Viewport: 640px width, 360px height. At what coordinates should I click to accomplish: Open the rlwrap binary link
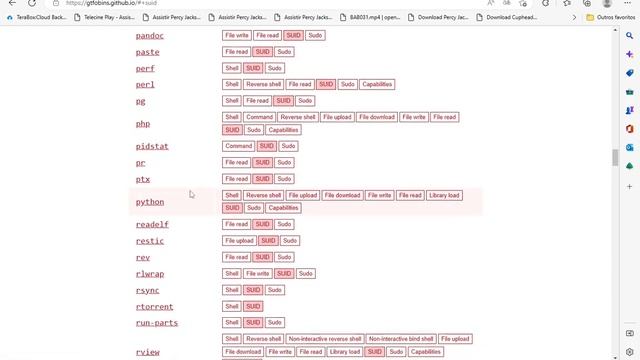click(x=150, y=274)
